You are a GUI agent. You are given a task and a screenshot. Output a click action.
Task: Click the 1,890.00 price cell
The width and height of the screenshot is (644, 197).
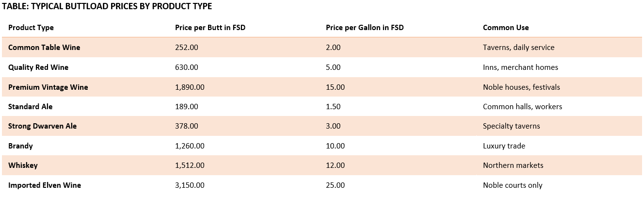click(190, 87)
